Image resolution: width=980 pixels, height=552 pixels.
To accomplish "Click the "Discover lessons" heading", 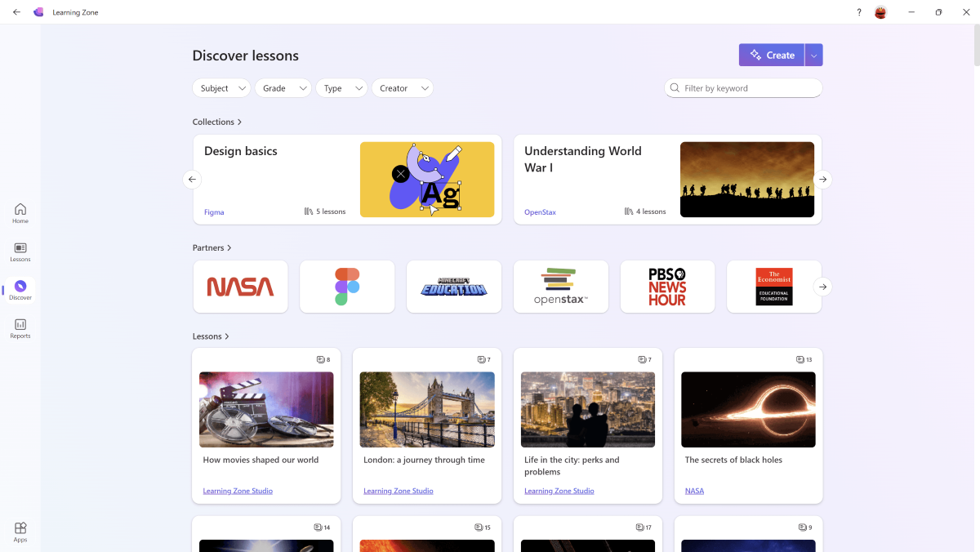I will tap(246, 56).
